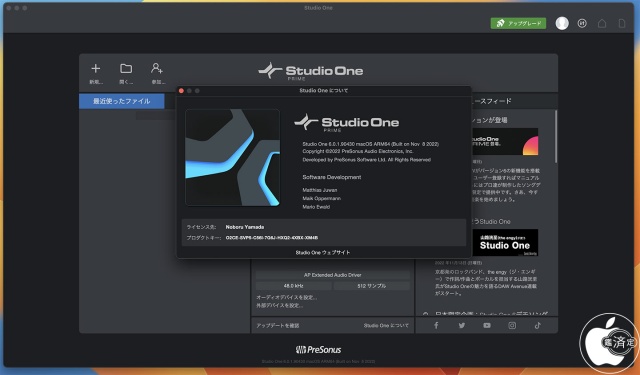Click the plus icon to create new song

[x=96, y=69]
